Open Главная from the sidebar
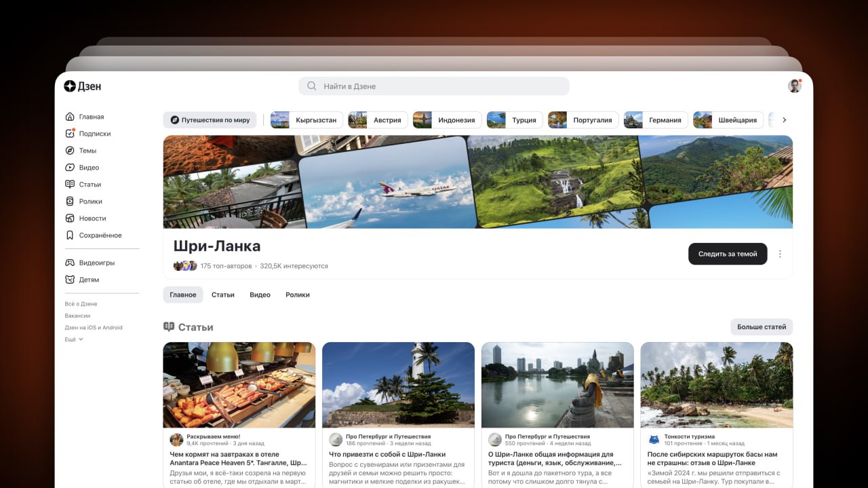Viewport: 868px width, 488px height. coord(91,117)
